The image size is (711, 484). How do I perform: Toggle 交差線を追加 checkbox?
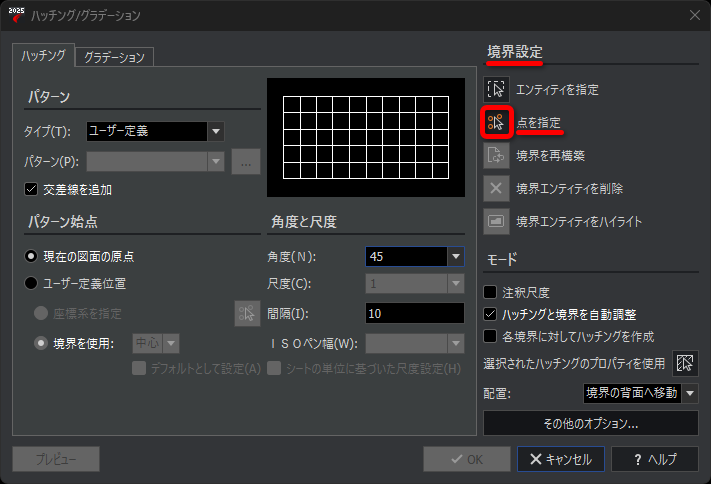tap(31, 189)
